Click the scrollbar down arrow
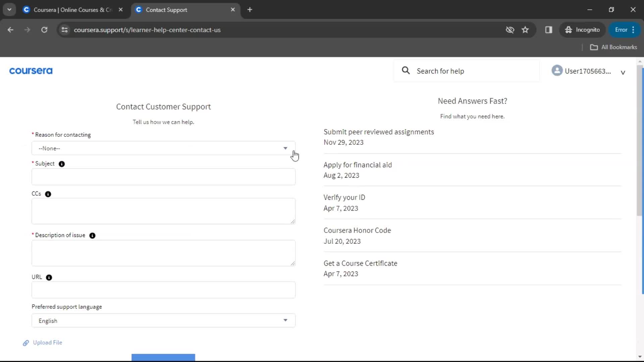Viewport: 644px width, 362px height. click(640, 357)
